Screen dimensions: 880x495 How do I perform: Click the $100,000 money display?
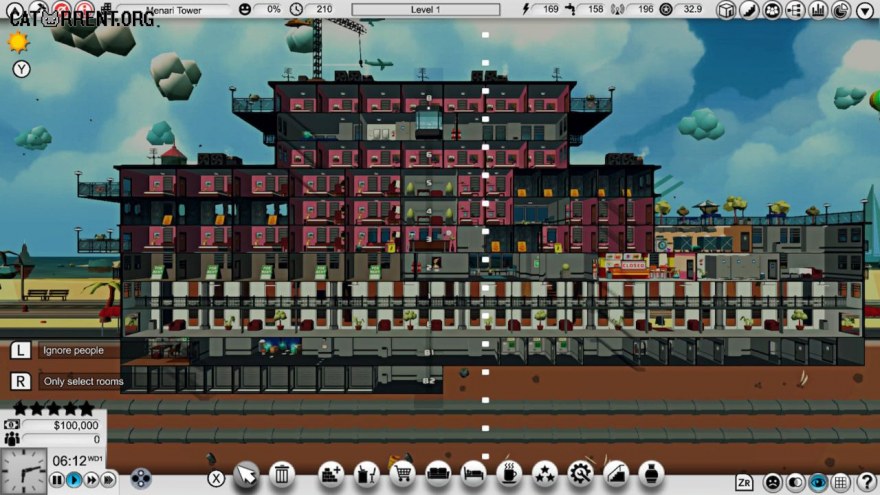point(62,425)
